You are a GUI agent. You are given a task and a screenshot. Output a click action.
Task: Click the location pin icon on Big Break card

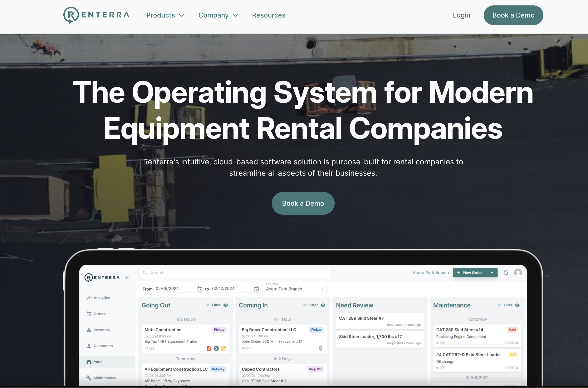point(320,348)
